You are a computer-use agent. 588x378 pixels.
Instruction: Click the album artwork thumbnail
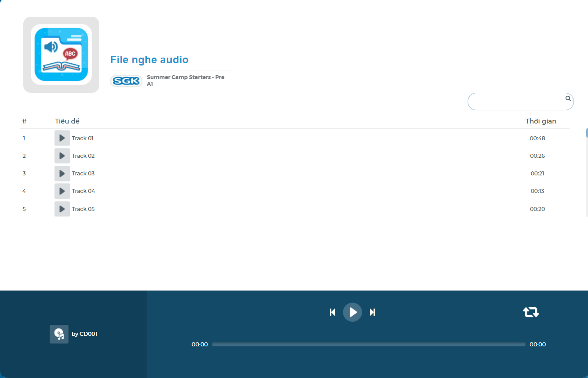click(61, 55)
